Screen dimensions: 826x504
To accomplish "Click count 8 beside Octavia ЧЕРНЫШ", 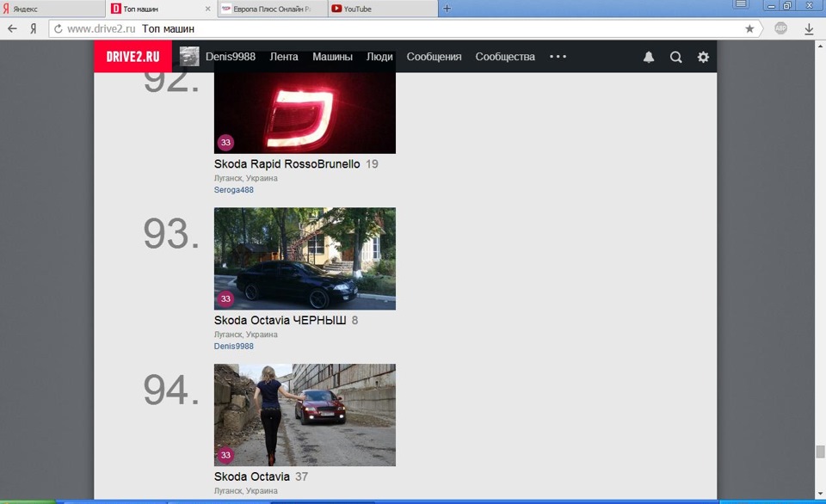I will 354,320.
